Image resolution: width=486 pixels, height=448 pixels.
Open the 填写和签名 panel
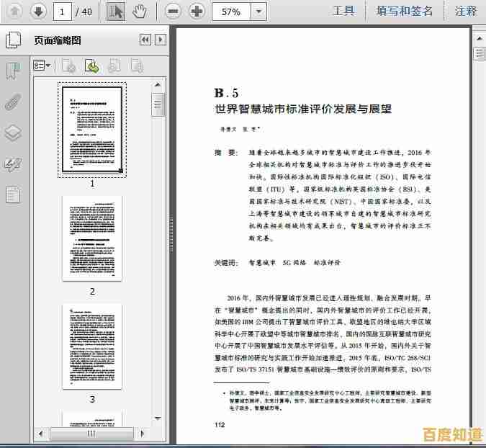click(x=404, y=11)
